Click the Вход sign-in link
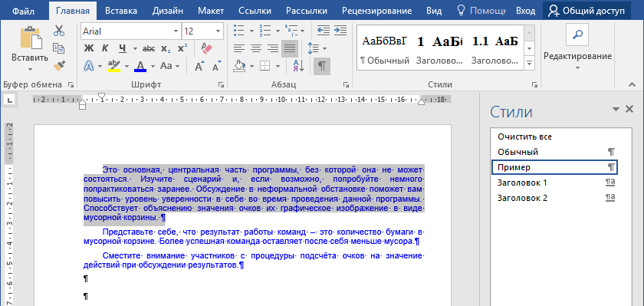The height and width of the screenshot is (306, 644). tap(525, 11)
